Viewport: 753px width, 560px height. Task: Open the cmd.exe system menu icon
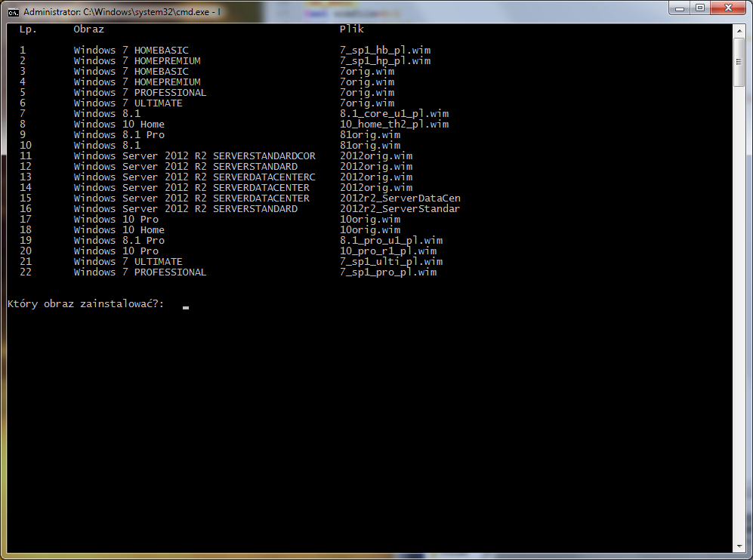[x=13, y=12]
